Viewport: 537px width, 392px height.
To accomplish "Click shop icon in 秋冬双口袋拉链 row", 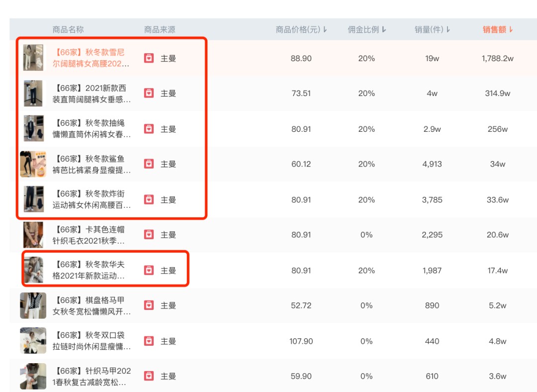I will pyautogui.click(x=149, y=341).
